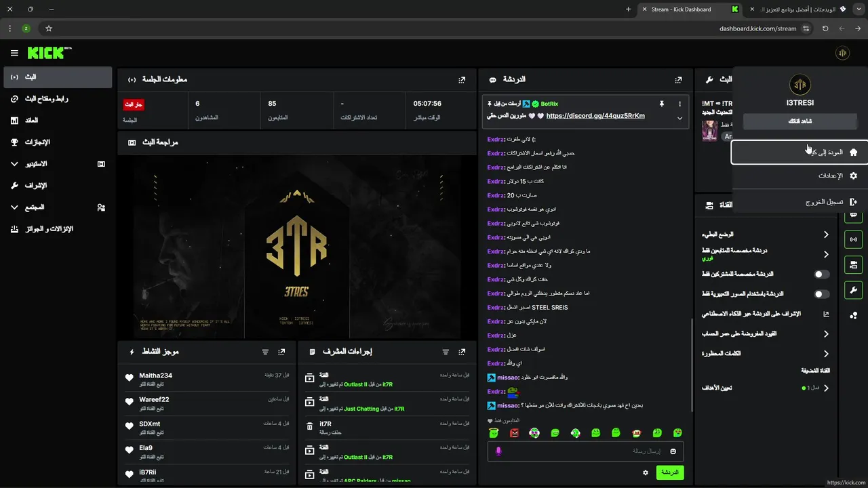Choose تسجيل الخروج log out in the profile menu

[x=799, y=202]
